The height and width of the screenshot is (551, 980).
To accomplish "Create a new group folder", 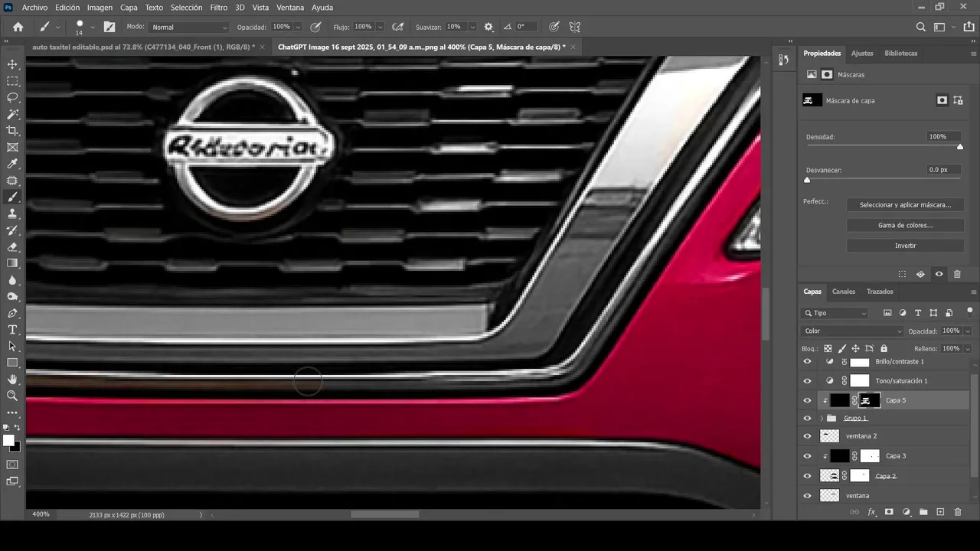I will click(923, 512).
